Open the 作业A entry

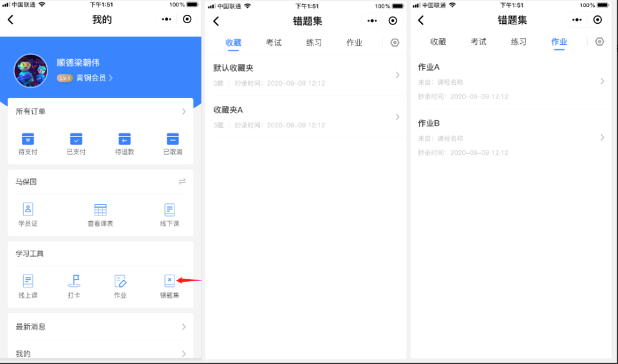point(510,82)
